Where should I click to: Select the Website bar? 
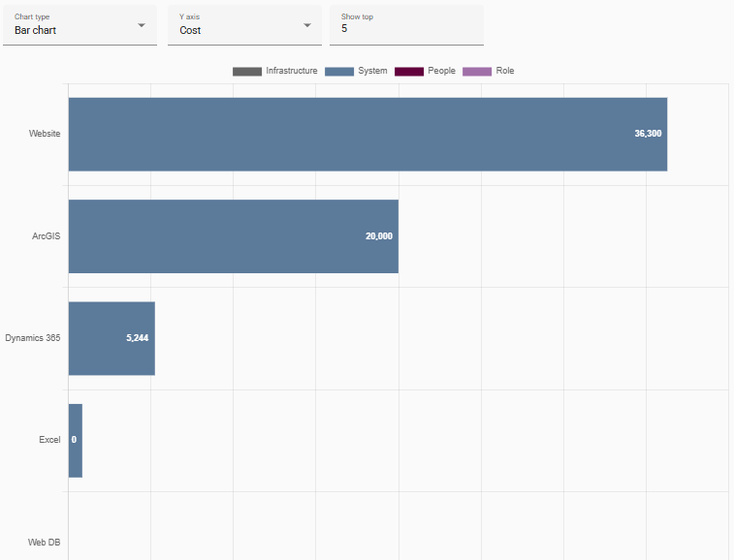pyautogui.click(x=367, y=135)
